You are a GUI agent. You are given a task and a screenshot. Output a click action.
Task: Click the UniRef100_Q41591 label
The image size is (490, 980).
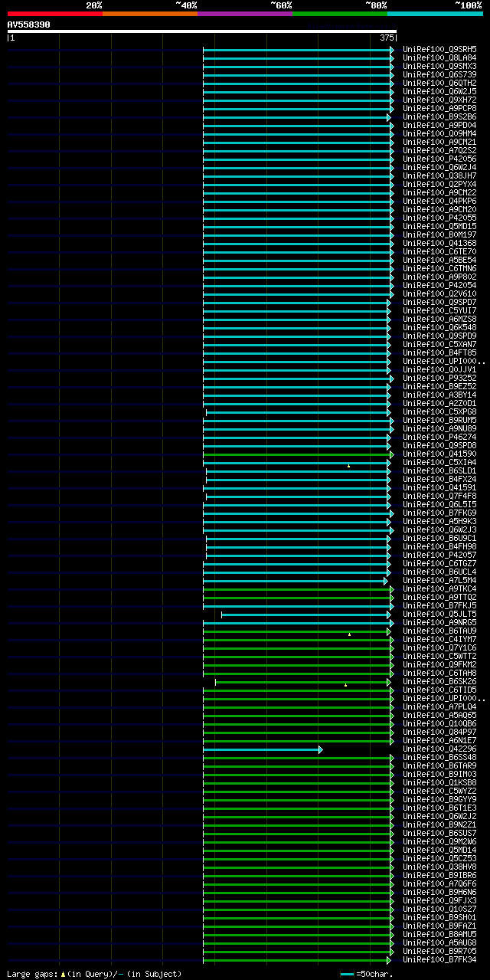point(439,487)
